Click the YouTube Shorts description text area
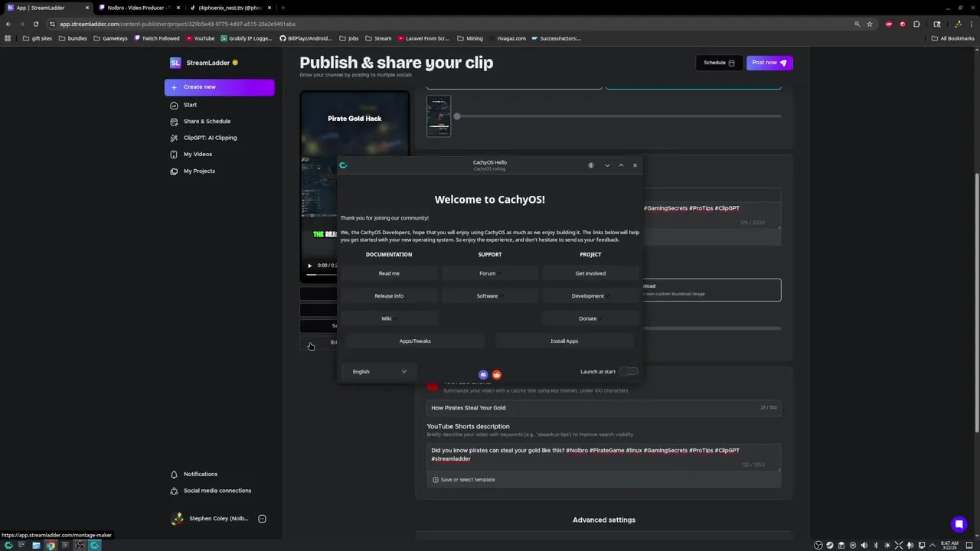This screenshot has height=551, width=980. tap(603, 458)
